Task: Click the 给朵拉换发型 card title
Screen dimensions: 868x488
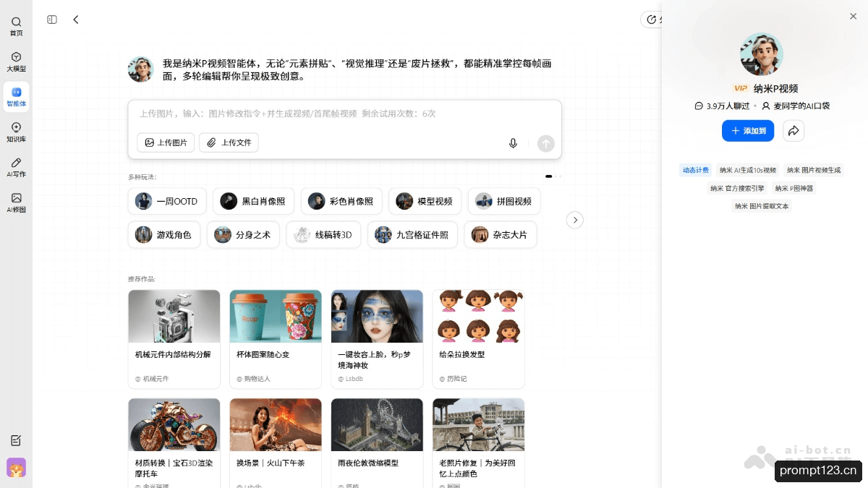Action: click(462, 355)
